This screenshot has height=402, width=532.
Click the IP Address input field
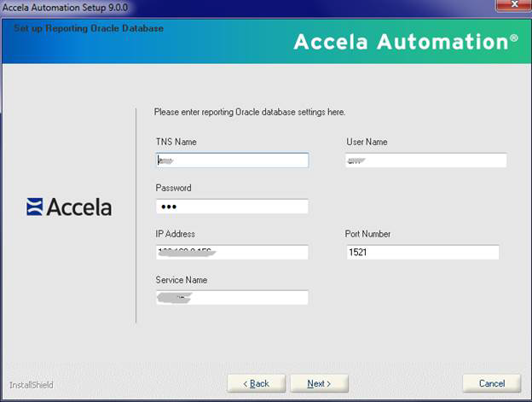click(231, 253)
